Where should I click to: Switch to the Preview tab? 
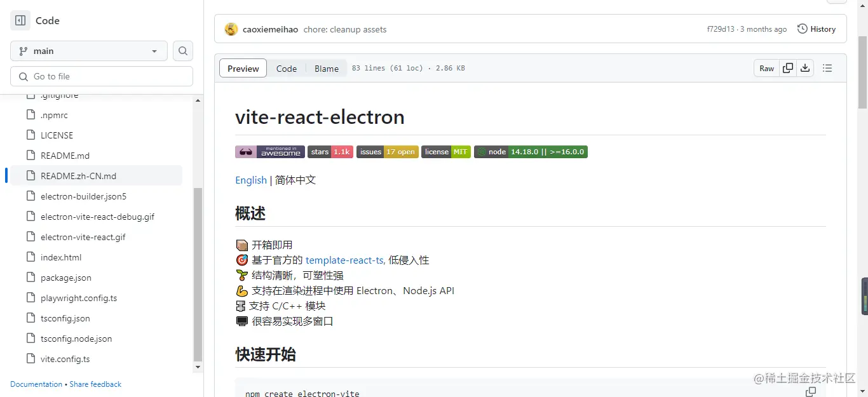tap(243, 69)
